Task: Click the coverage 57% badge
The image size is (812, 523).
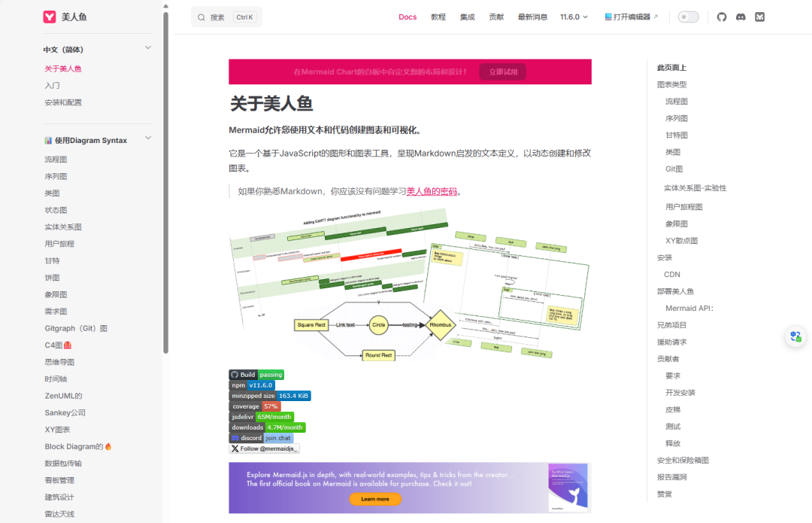Action: pos(255,406)
